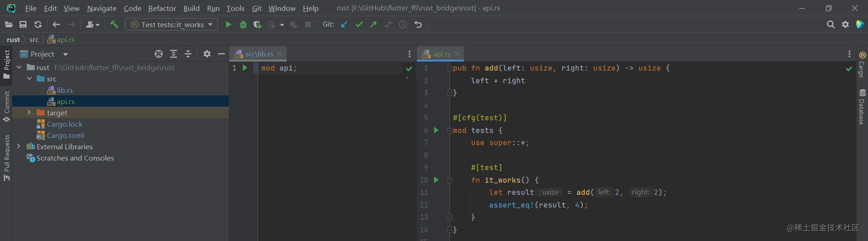Open the Tools menu

pos(236,8)
